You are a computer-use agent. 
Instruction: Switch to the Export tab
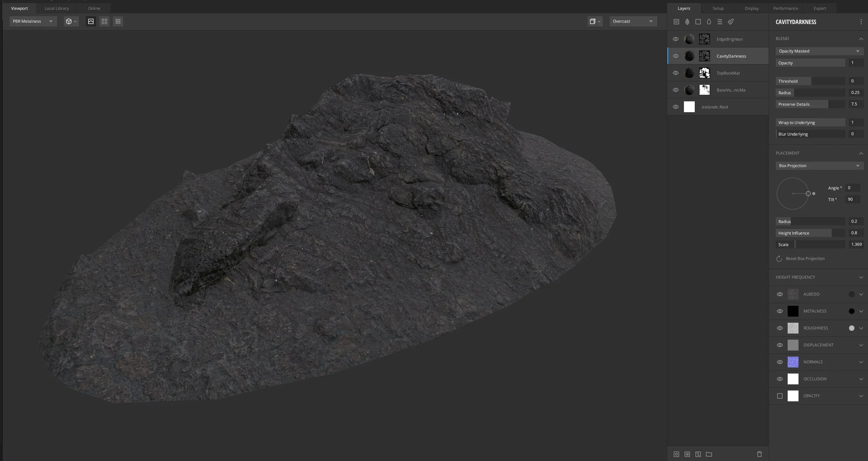tap(819, 8)
